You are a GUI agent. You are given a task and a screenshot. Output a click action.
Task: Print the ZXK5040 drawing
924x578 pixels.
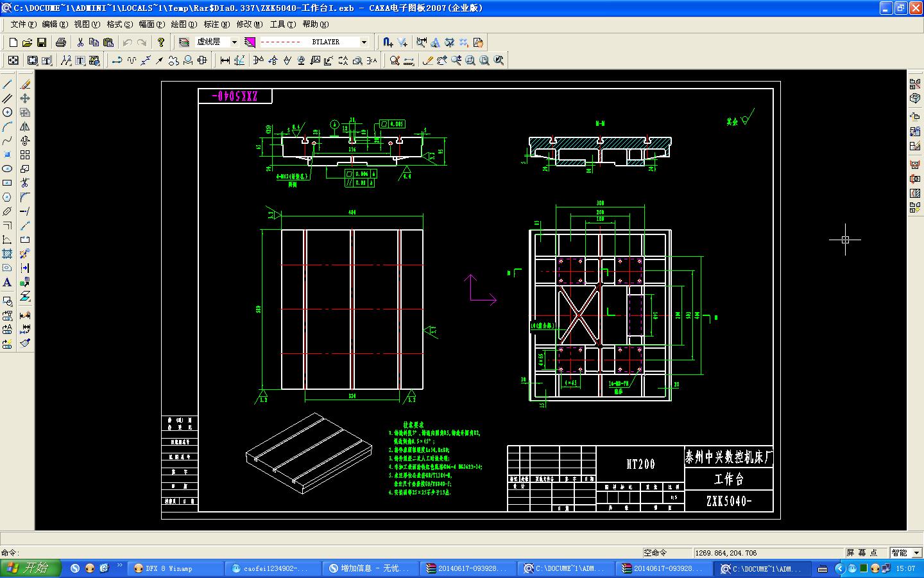point(61,42)
